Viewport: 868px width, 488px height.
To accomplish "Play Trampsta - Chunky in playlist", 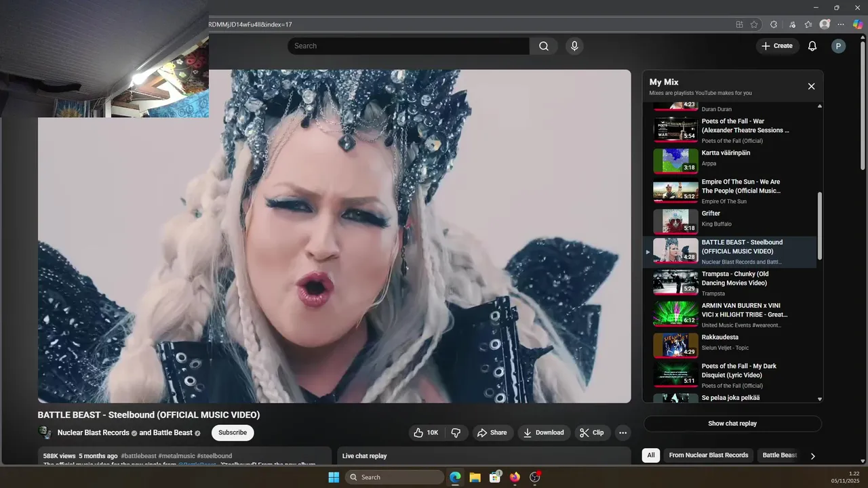I will point(730,283).
